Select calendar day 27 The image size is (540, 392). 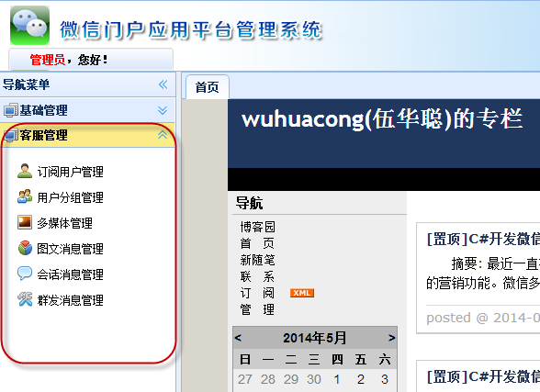(x=245, y=379)
